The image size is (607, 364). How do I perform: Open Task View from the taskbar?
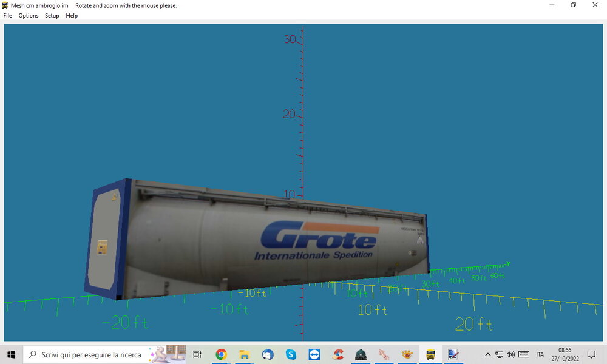(197, 354)
